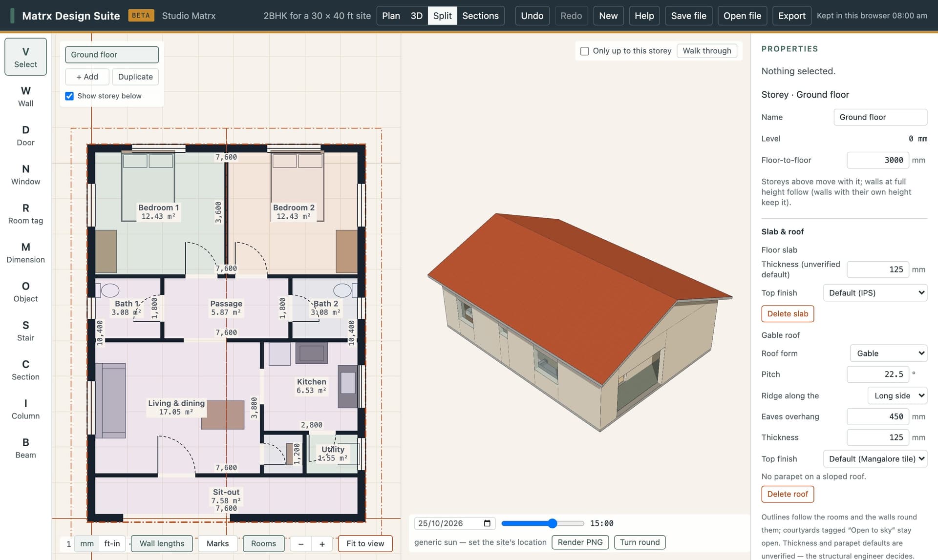
Task: Zoom out with the minus button
Action: tap(301, 543)
